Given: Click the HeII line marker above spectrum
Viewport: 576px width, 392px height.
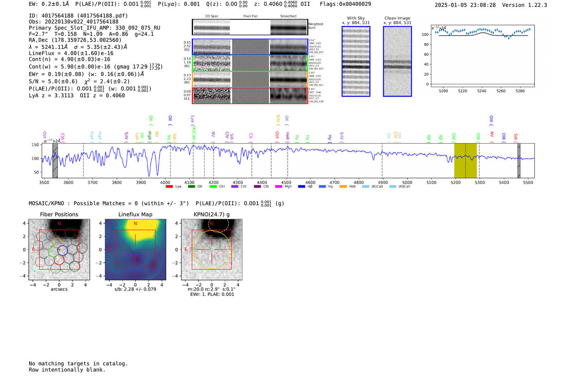Looking at the screenshot, I should click(x=288, y=137).
